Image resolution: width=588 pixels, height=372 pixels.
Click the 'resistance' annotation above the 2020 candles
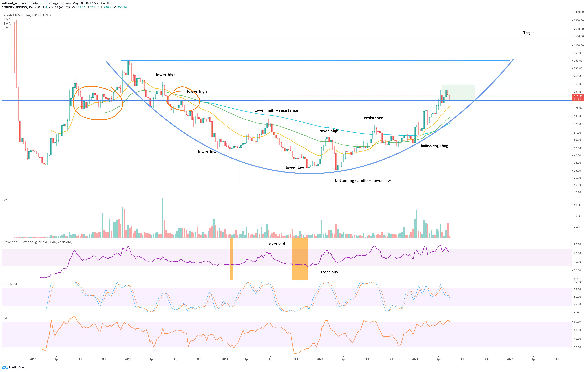[x=374, y=118]
